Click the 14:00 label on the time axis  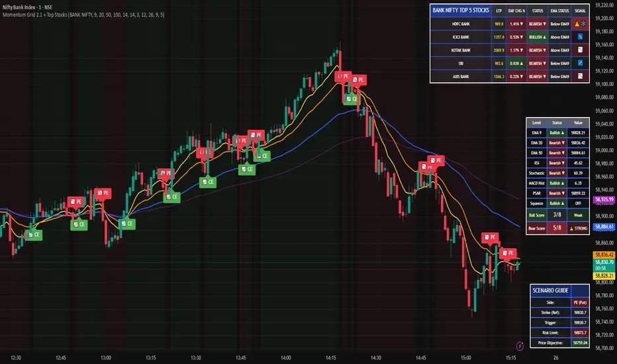286,357
